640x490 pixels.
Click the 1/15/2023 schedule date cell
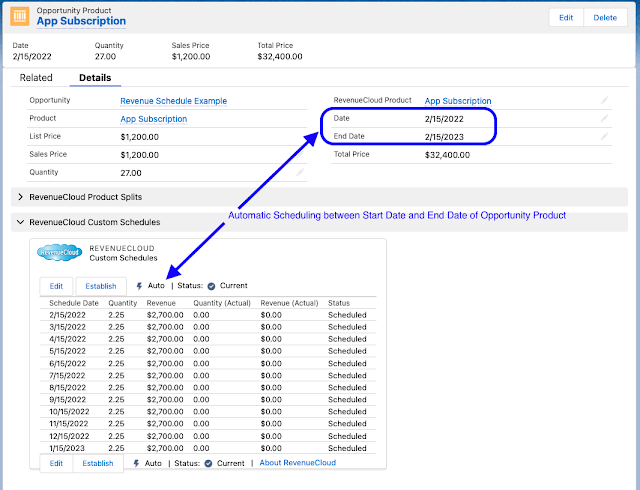[x=67, y=448]
